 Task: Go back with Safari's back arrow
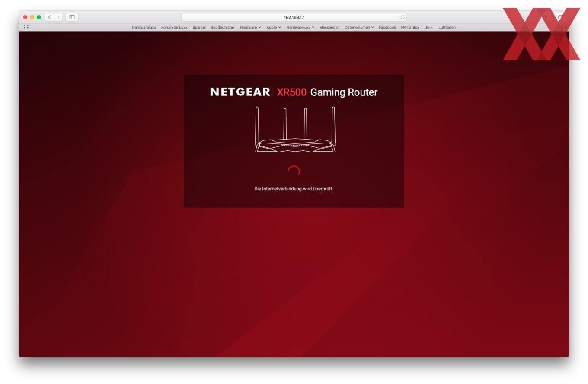pos(50,17)
